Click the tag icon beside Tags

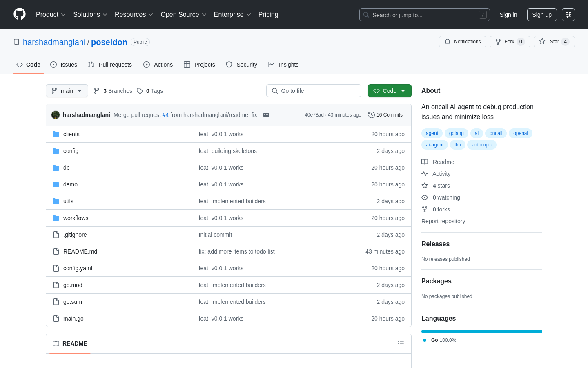tap(140, 91)
